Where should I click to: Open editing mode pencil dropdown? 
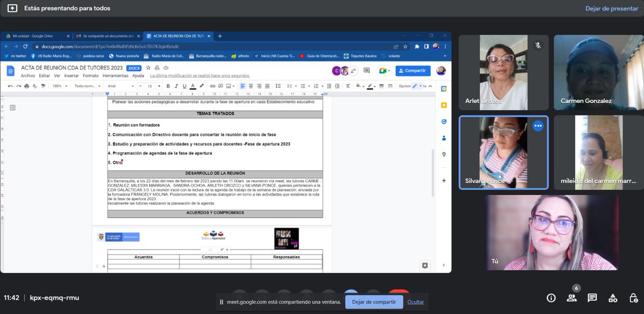(x=418, y=86)
